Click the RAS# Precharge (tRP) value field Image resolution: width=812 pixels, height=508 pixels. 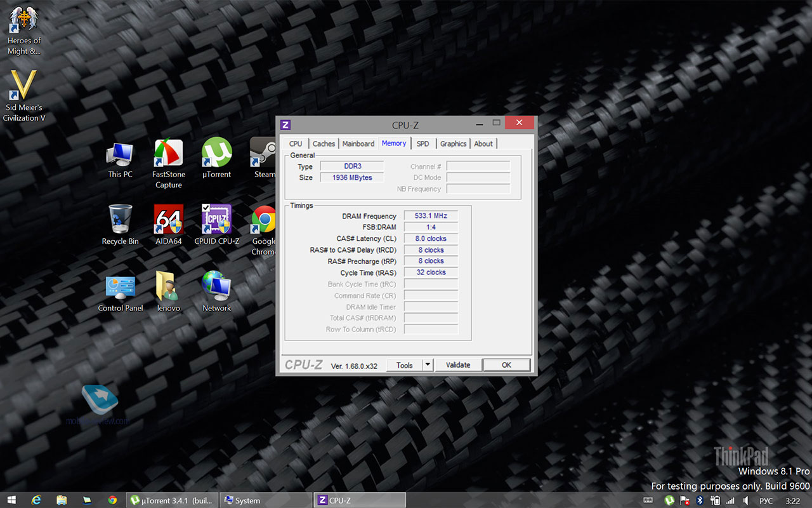click(431, 261)
